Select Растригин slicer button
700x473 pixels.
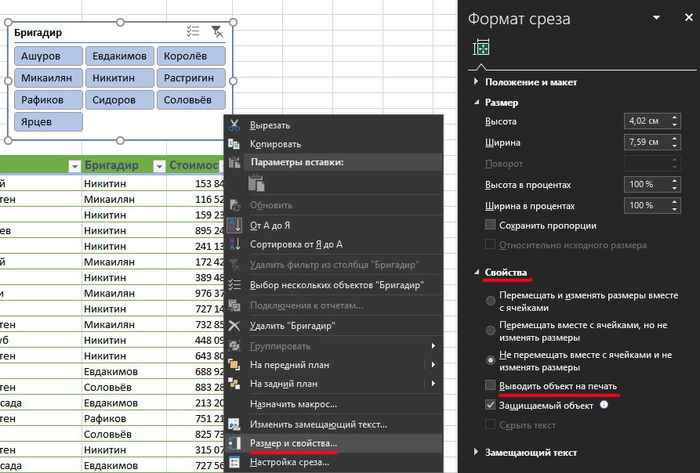coord(191,78)
